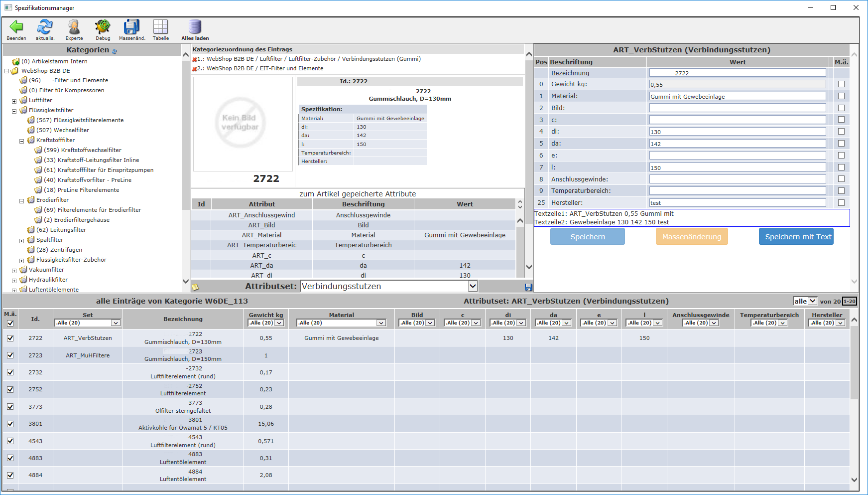Image resolution: width=868 pixels, height=495 pixels.
Task: Uncheck the row checkbox for entry 2723
Action: [x=10, y=355]
